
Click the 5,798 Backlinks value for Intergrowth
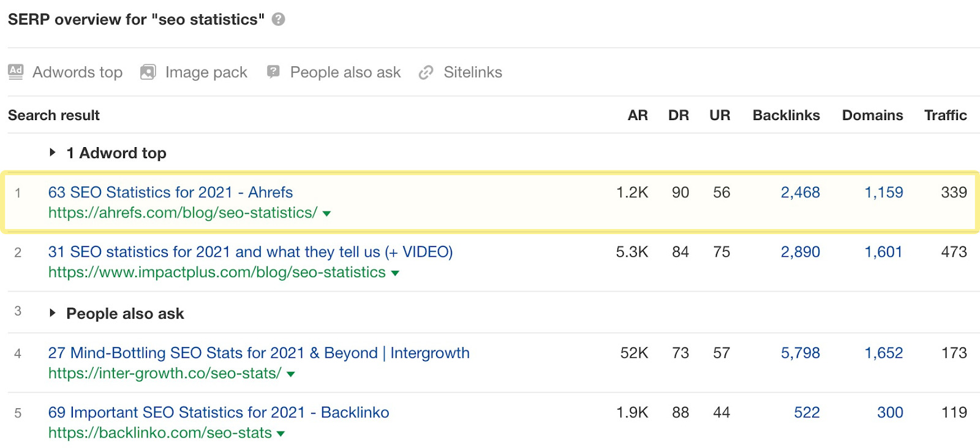[801, 353]
